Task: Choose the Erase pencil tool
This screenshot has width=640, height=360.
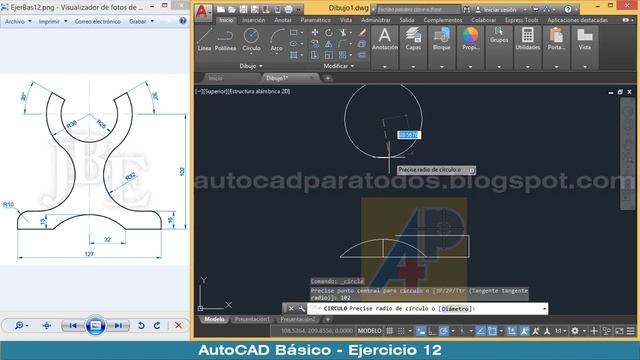Action: coord(362,32)
